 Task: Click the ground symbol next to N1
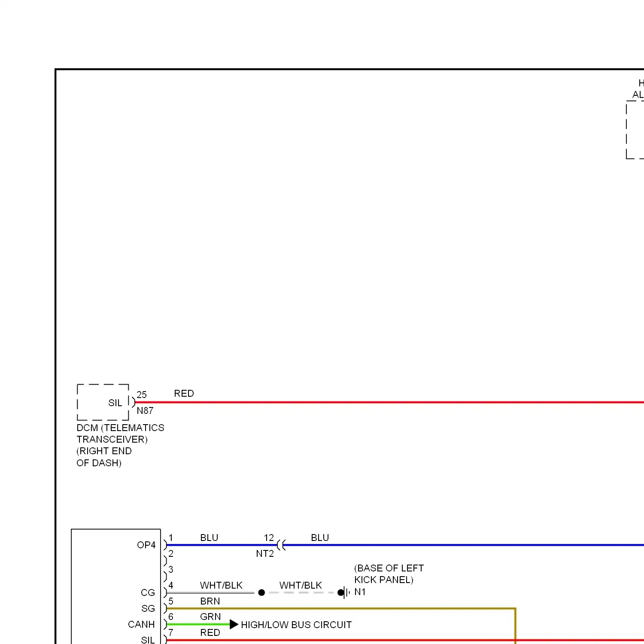(x=345, y=592)
